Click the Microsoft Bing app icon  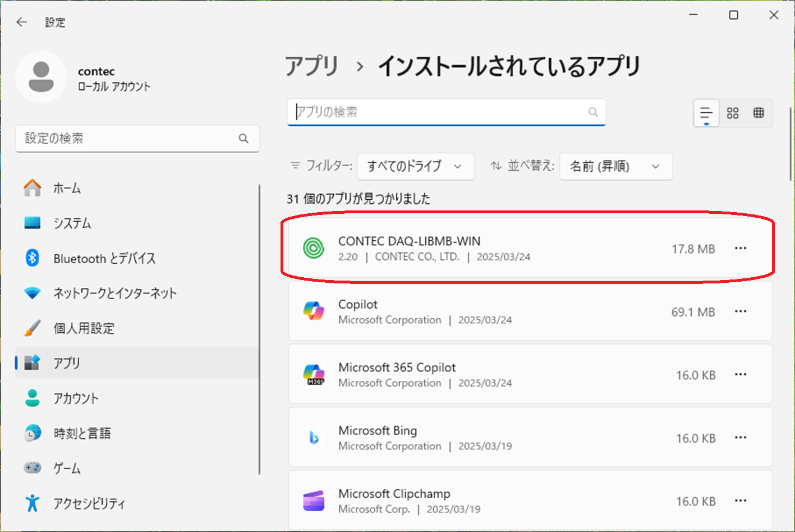[314, 438]
